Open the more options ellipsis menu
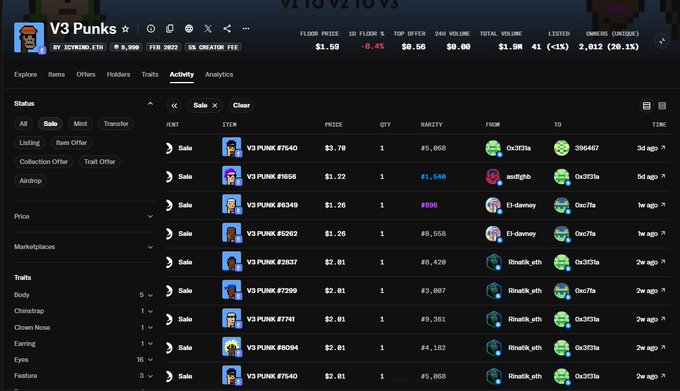The height and width of the screenshot is (391, 680). (x=246, y=29)
